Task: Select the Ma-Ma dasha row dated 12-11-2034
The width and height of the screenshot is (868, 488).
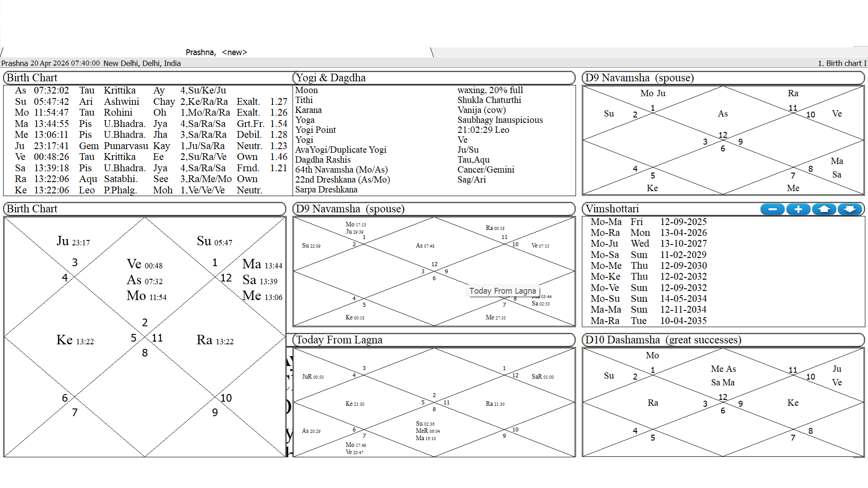Action: coord(648,310)
